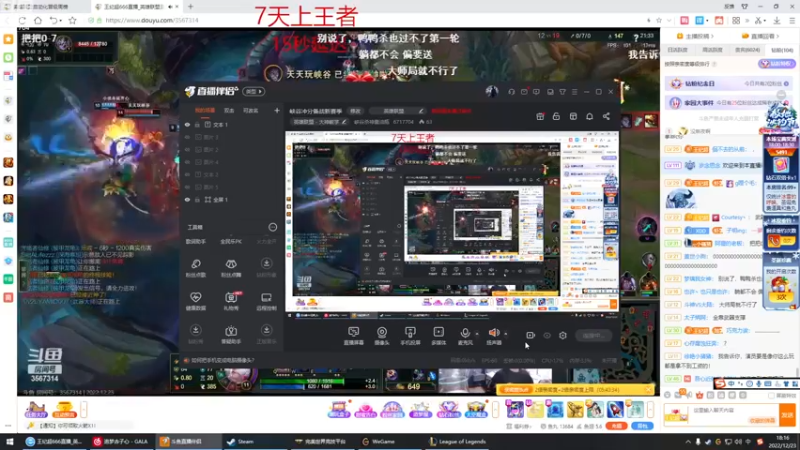Add 直播屏幕 screen capture source
Image resolution: width=800 pixels, height=450 pixels.
tap(354, 336)
